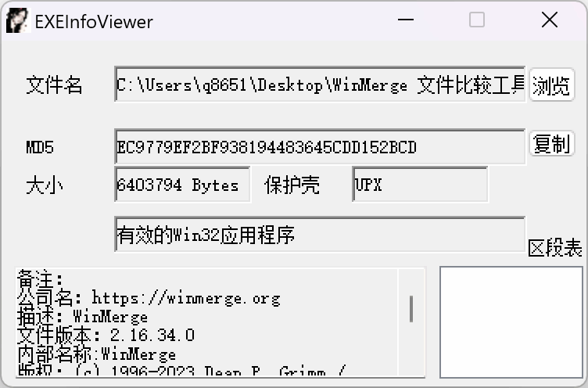Click the 描述 WinMerge description line

pyautogui.click(x=83, y=317)
